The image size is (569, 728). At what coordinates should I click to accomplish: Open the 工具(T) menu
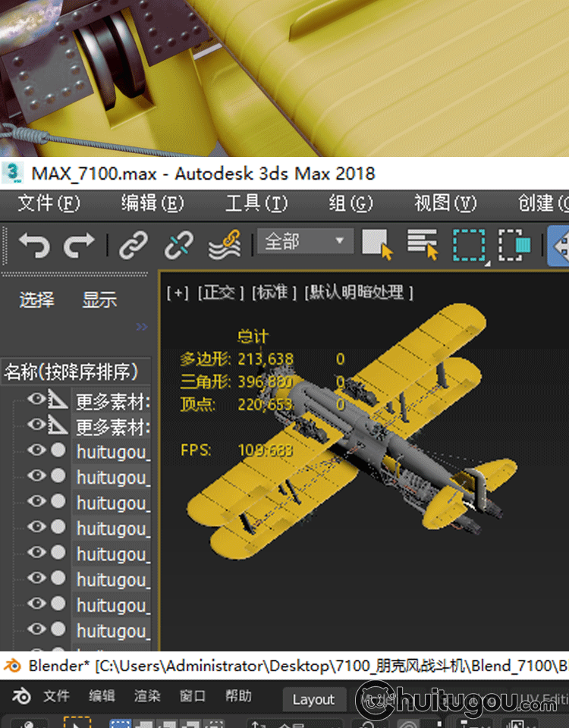pyautogui.click(x=256, y=203)
